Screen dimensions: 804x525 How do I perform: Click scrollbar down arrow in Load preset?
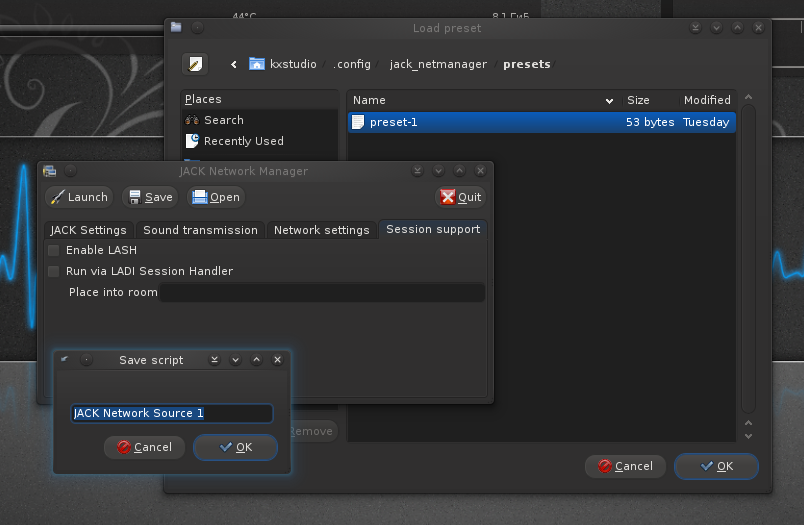tap(749, 436)
